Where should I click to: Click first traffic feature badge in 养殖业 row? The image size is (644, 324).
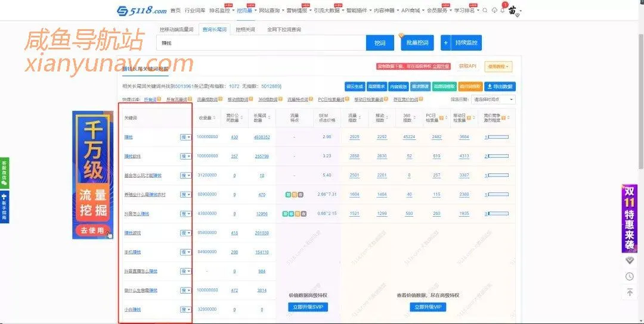(x=289, y=194)
